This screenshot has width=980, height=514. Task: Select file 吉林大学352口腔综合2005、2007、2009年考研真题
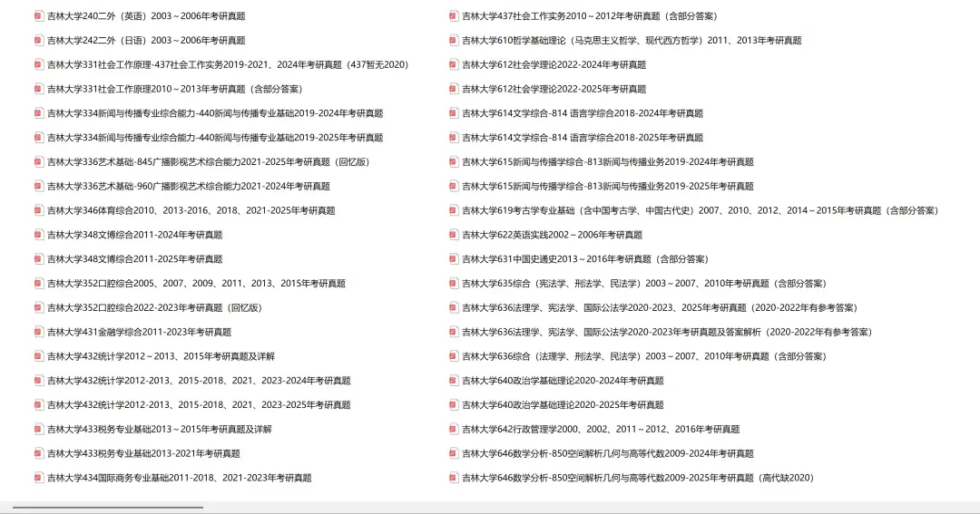[x=190, y=284]
